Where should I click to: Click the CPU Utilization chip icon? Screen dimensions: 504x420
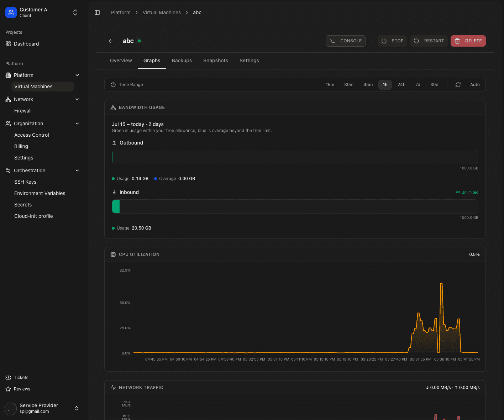click(x=113, y=254)
